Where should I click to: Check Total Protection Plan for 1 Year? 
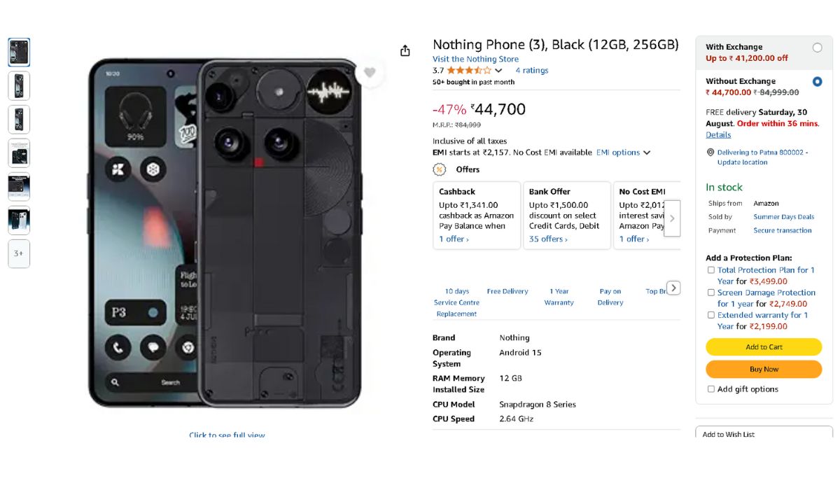tap(711, 270)
